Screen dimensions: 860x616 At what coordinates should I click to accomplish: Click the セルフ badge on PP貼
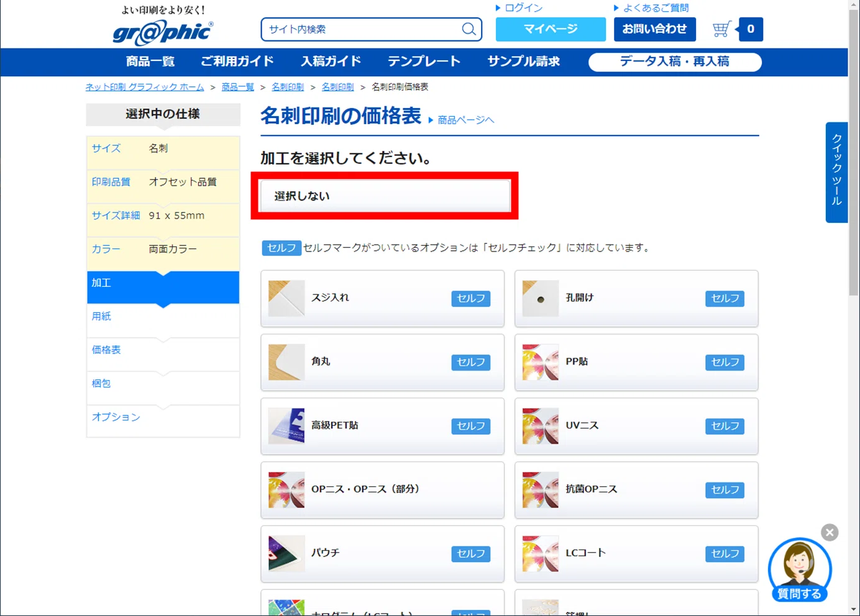[x=725, y=363]
